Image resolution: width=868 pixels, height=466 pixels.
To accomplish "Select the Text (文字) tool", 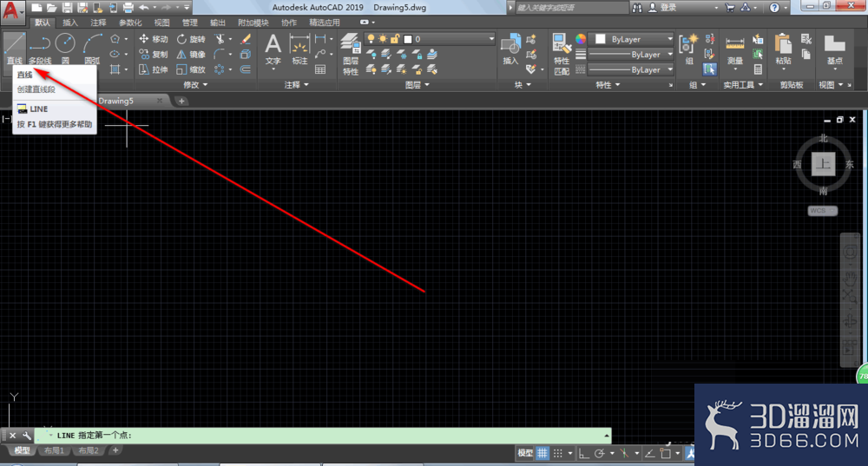I will 273,49.
